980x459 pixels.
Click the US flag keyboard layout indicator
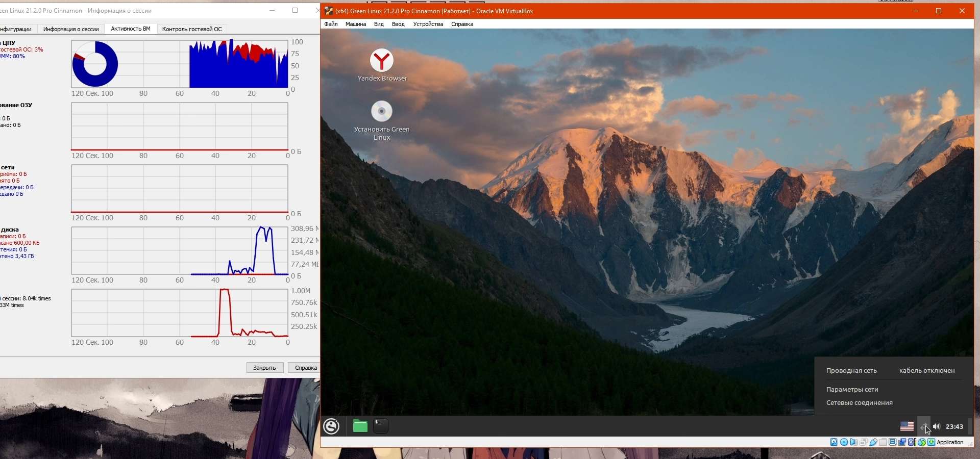[x=907, y=426]
